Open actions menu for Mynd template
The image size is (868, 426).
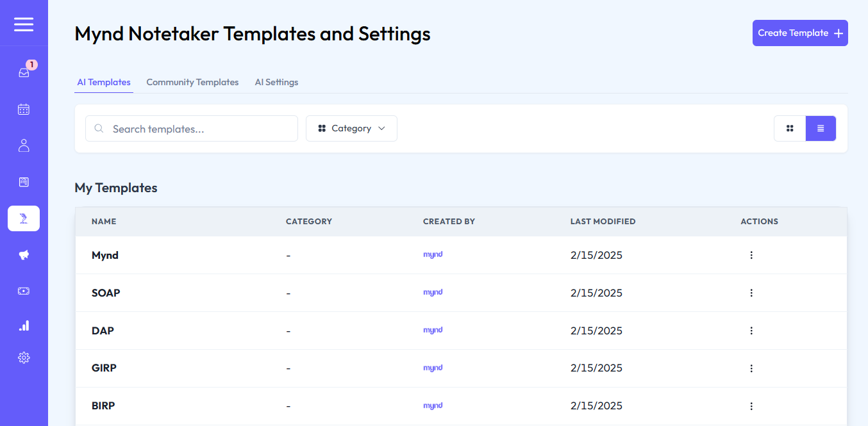pyautogui.click(x=751, y=255)
